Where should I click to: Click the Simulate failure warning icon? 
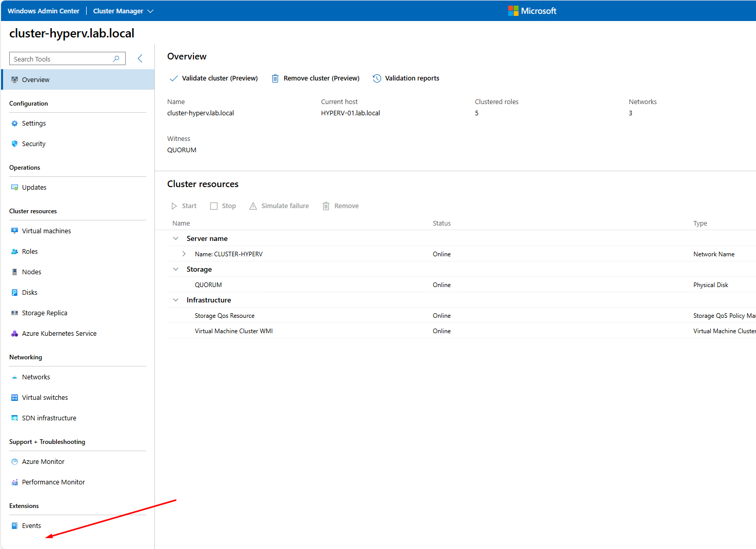253,206
